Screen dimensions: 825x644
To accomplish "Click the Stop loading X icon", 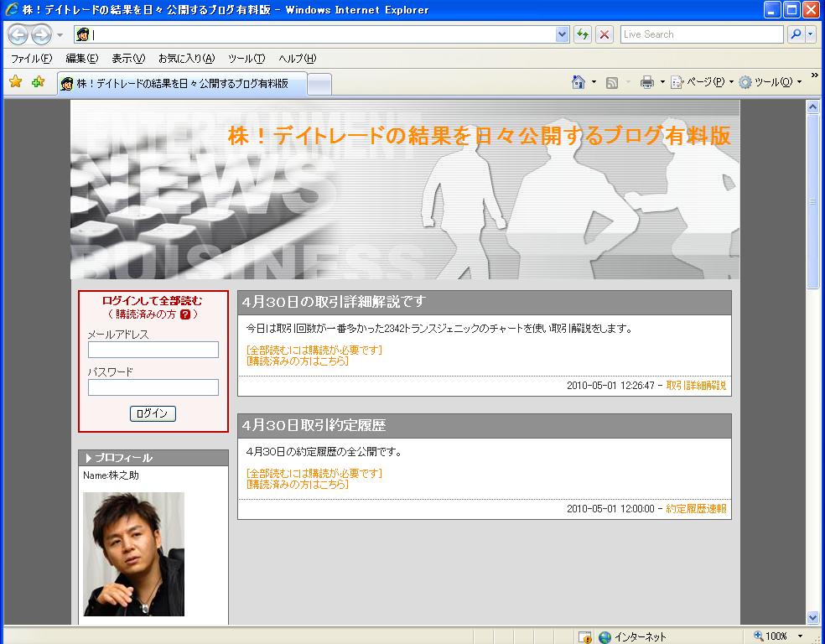I will (604, 34).
